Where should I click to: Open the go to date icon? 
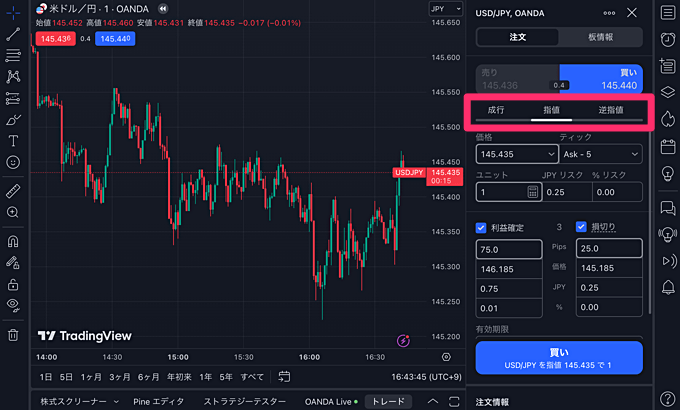(284, 377)
